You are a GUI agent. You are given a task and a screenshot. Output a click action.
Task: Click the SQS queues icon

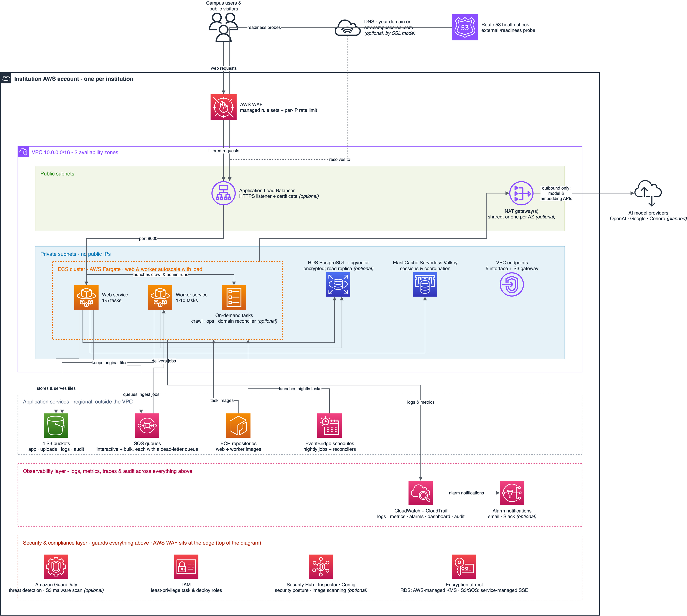[x=147, y=425]
